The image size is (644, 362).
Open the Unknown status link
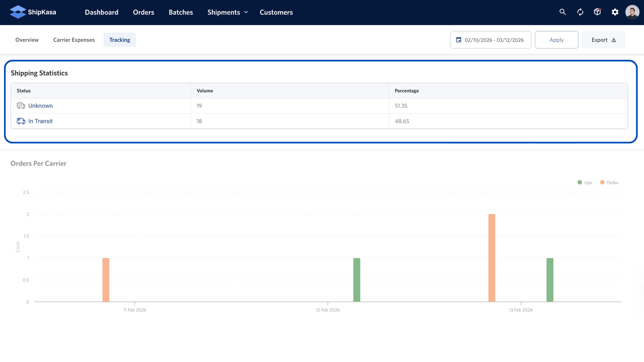pos(41,106)
